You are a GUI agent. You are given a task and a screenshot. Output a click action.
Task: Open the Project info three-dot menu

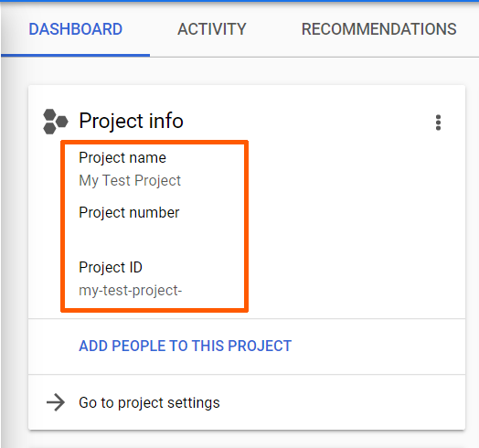click(438, 123)
